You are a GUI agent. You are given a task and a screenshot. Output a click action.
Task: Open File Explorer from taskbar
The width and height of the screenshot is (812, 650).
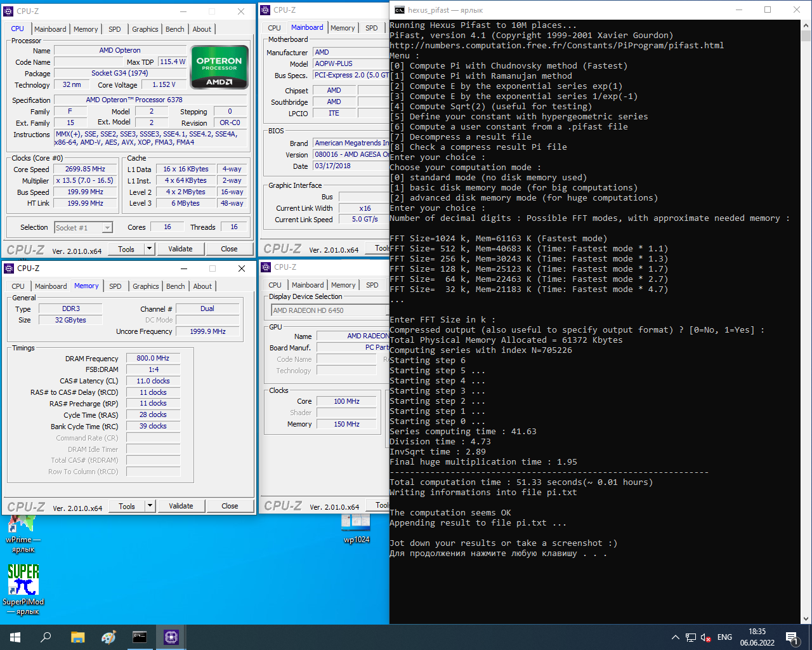pyautogui.click(x=77, y=637)
